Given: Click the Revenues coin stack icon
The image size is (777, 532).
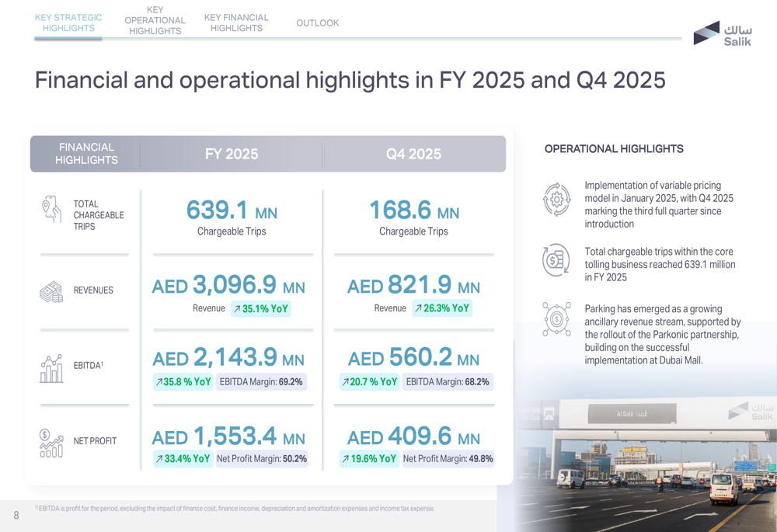Looking at the screenshot, I should pos(50,290).
